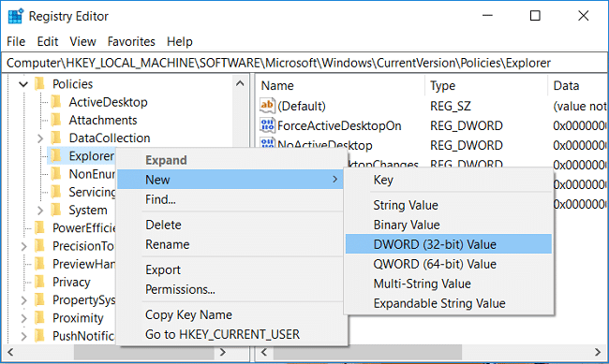Click the values pane horizontal scrollbar thumb
Image resolution: width=609 pixels, height=364 pixels.
(367, 352)
